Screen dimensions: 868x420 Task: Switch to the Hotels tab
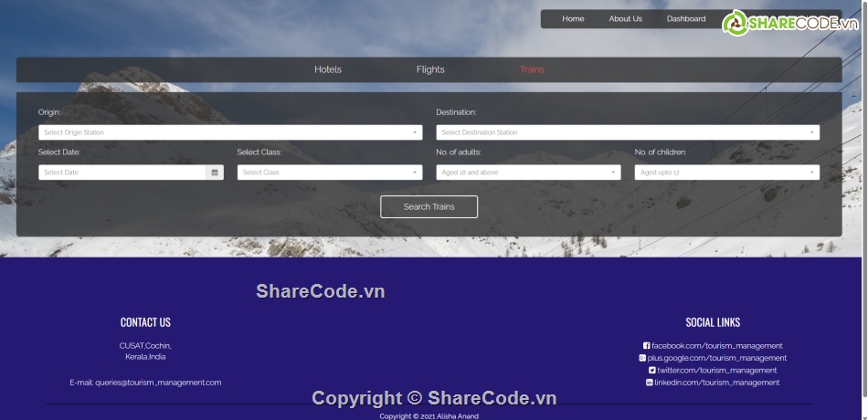(328, 69)
